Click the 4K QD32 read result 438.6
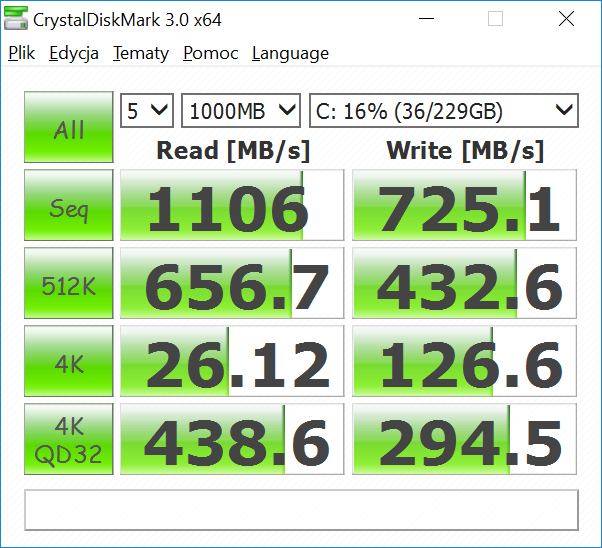The image size is (602, 548). [x=232, y=439]
